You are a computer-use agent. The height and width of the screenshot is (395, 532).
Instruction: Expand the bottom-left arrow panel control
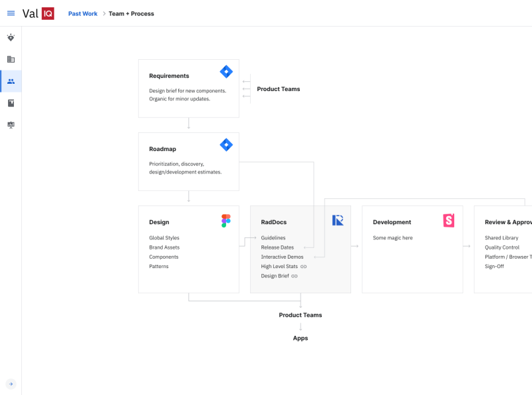11,384
